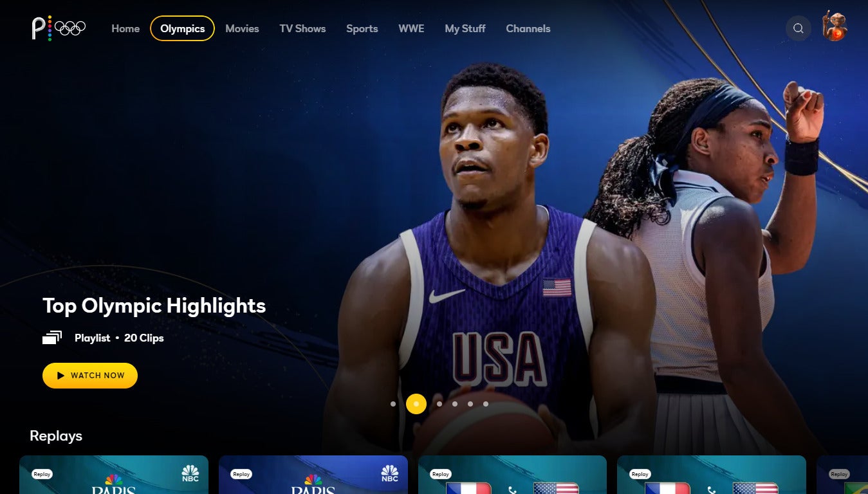The height and width of the screenshot is (494, 868).
Task: Open the Movies section
Action: [242, 28]
